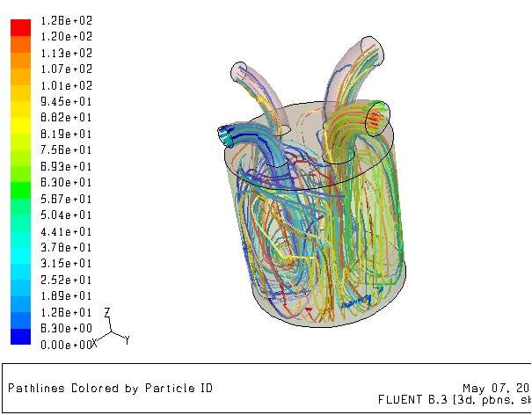Click the Z axis label on triad
Screen dimensions: 532x415
tap(106, 312)
